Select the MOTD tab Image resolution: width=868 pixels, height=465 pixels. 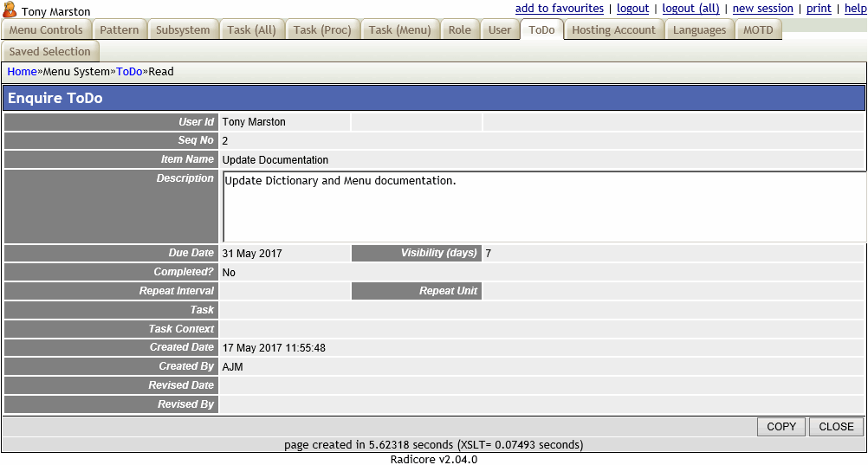758,30
